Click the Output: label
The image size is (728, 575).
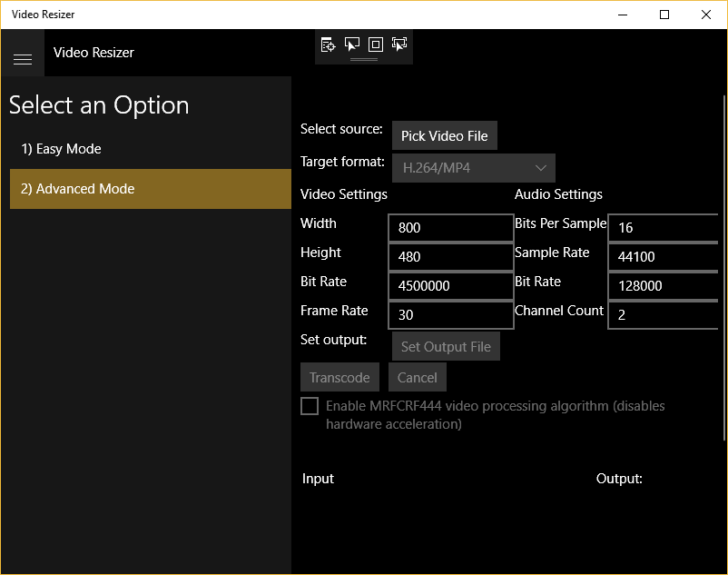pyautogui.click(x=619, y=479)
